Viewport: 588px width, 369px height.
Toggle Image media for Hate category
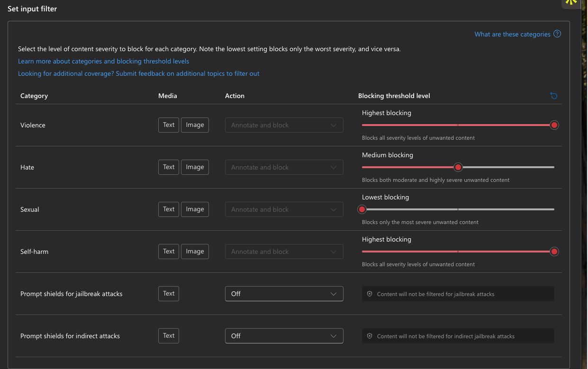[x=195, y=167]
